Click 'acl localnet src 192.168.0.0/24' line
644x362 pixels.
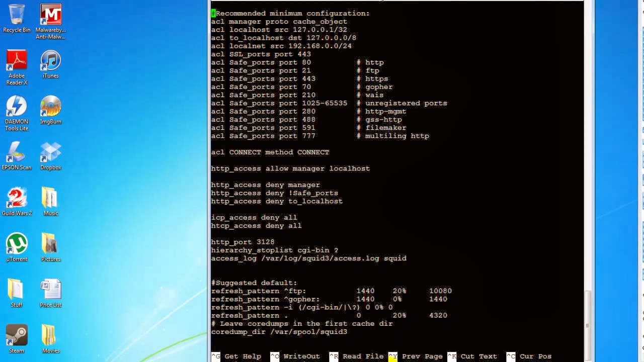point(281,46)
